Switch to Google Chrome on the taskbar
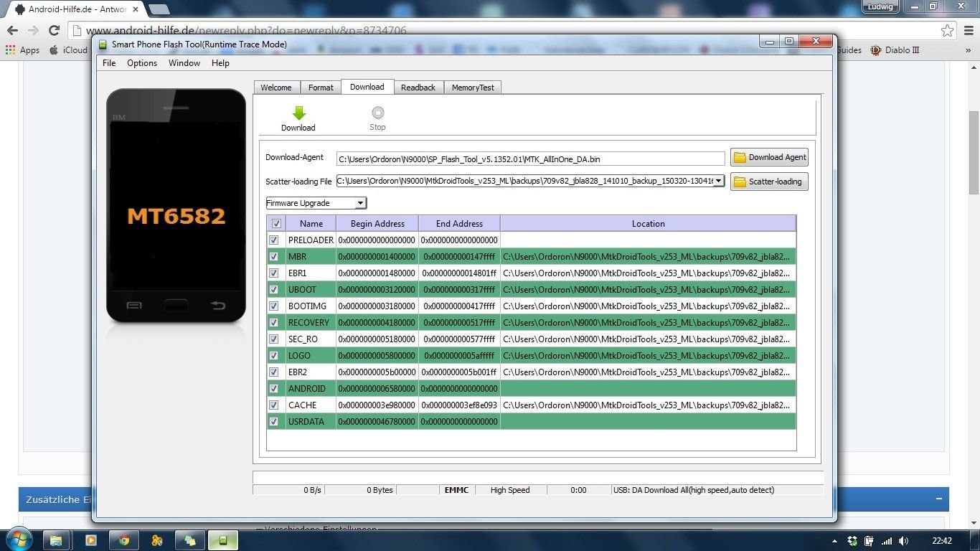This screenshot has width=980, height=551. pos(123,540)
